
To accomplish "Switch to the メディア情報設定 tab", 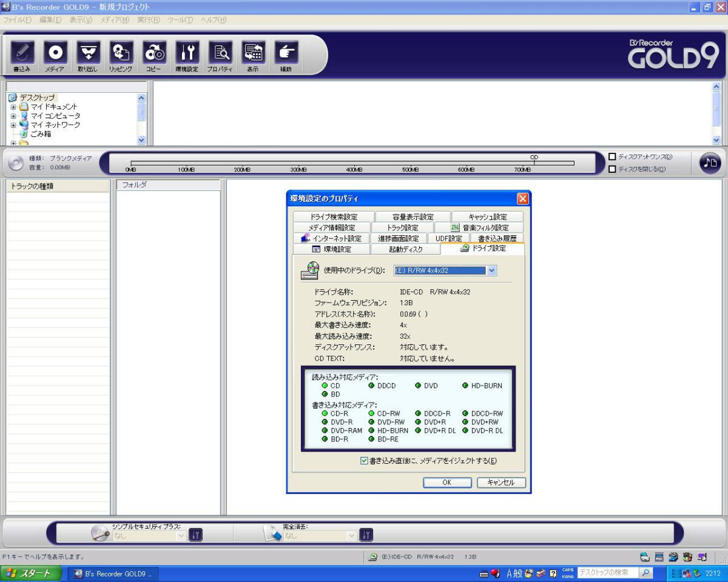I will (331, 227).
